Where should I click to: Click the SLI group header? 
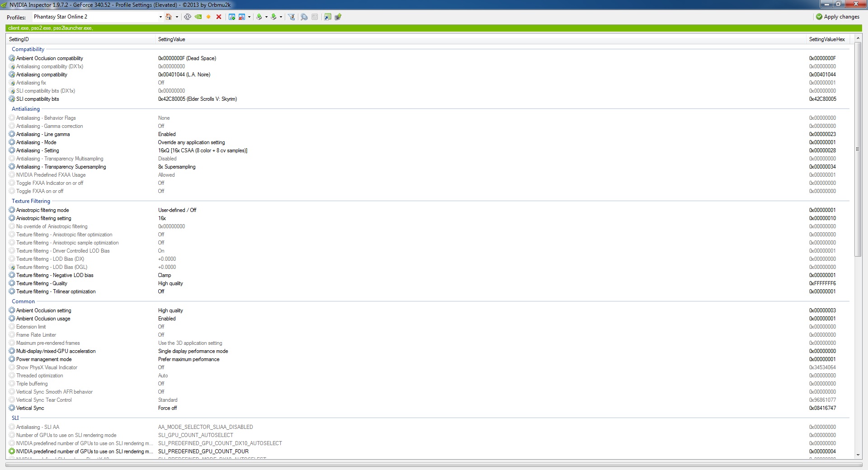click(x=15, y=418)
